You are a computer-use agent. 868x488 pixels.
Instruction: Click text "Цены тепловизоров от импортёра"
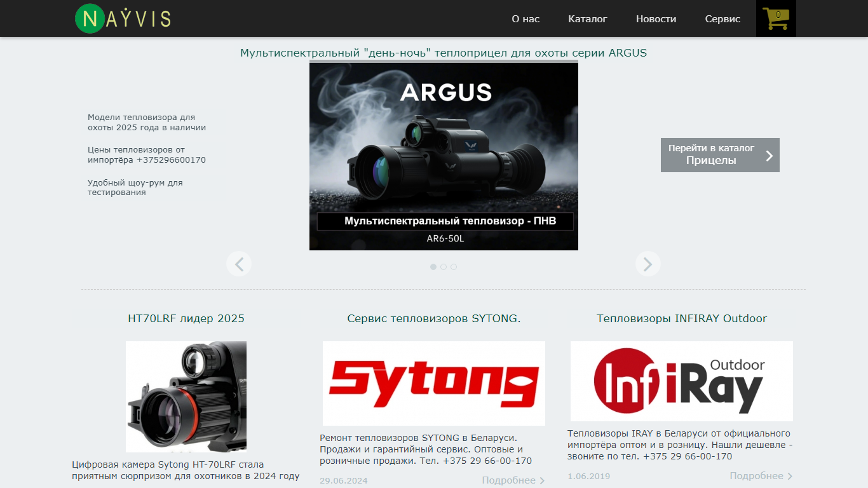tap(147, 155)
